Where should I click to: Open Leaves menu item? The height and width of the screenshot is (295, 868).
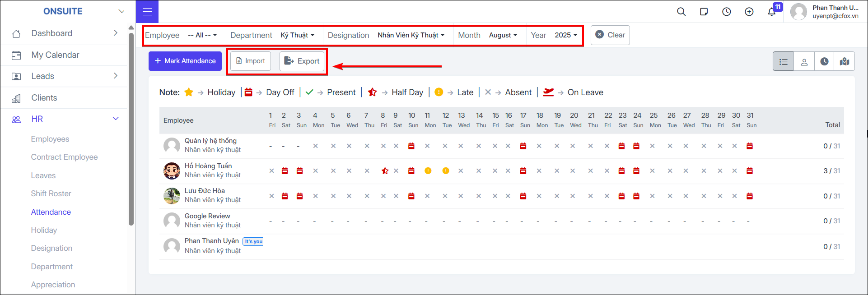tap(43, 175)
